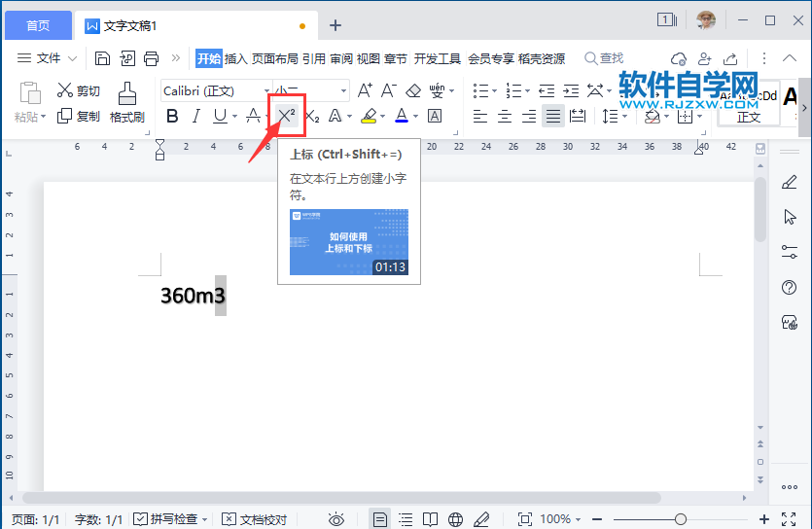Adjust the zoom slider handle

tap(681, 518)
